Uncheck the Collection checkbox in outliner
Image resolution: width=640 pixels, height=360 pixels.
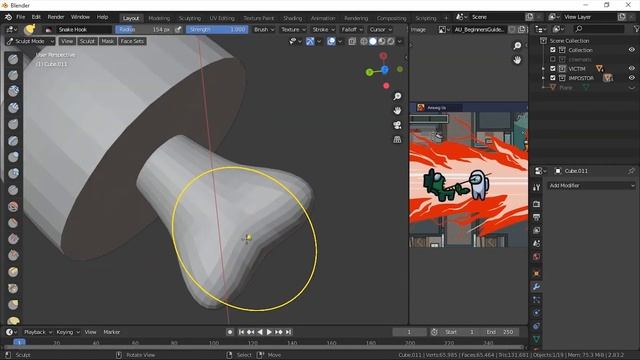[x=553, y=50]
